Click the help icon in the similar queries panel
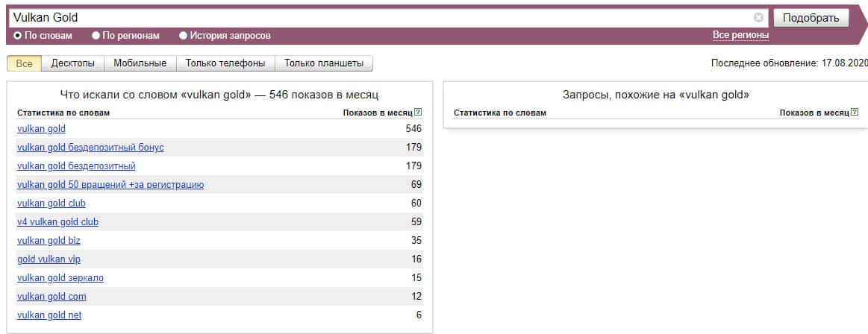 (x=855, y=113)
